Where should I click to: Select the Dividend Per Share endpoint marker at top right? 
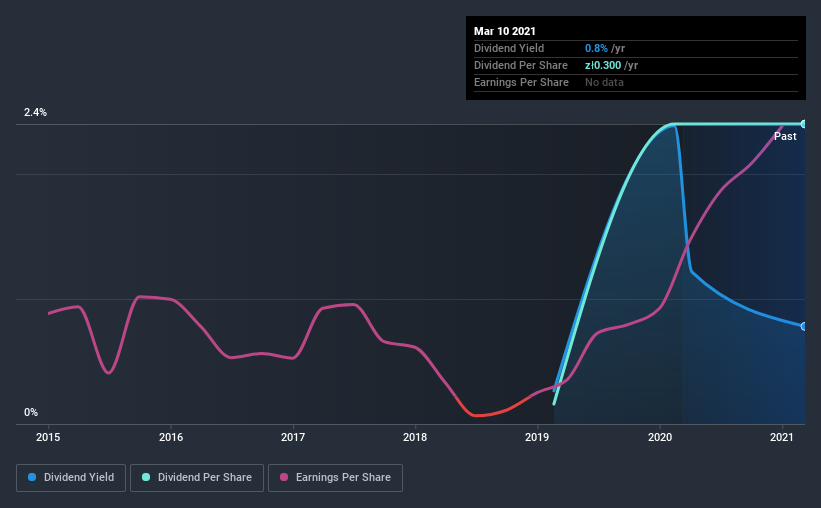click(x=804, y=124)
